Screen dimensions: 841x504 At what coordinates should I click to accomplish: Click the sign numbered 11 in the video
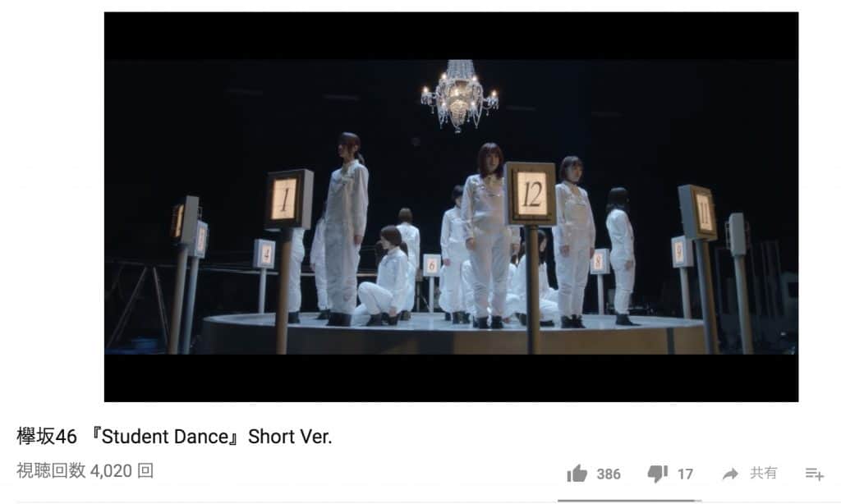click(x=698, y=213)
